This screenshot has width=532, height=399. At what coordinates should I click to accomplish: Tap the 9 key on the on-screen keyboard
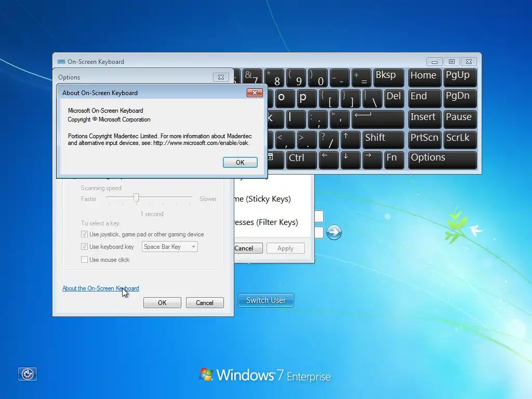coord(296,77)
